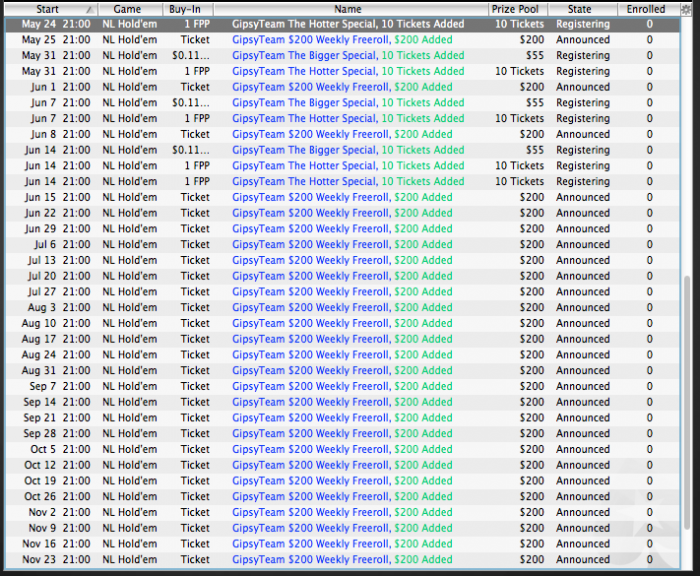Open the column settings icon beside Enrolled header
Viewport: 700px width, 576px height.
pyautogui.click(x=685, y=9)
